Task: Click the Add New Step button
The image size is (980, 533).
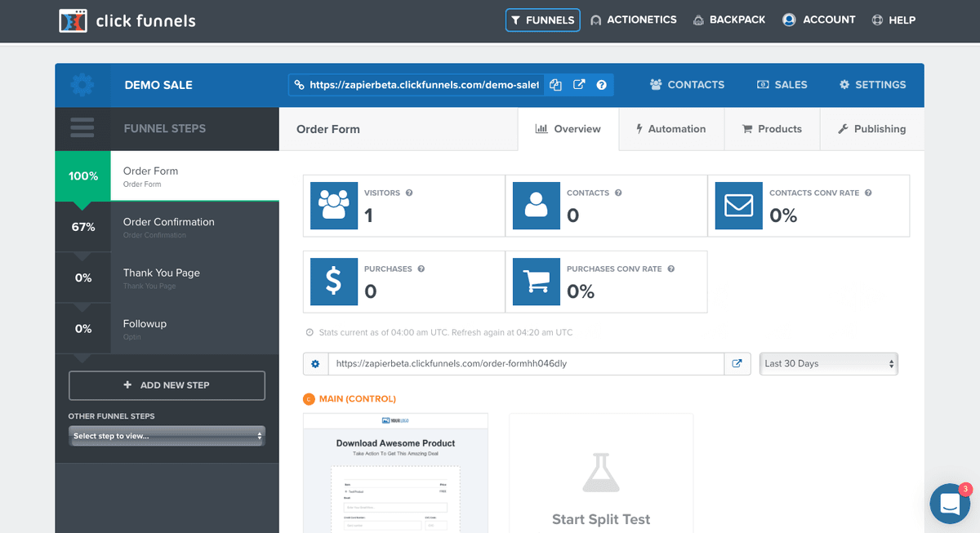Action: 167,385
